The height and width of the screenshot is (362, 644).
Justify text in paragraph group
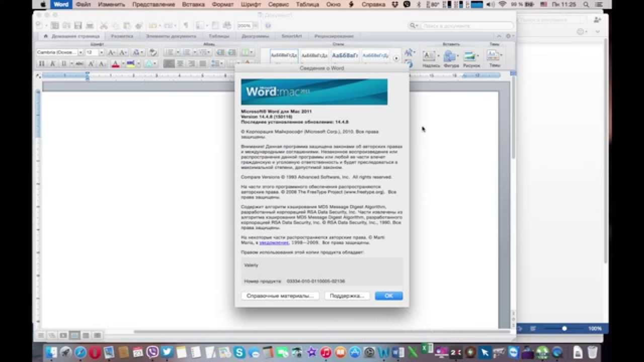203,64
